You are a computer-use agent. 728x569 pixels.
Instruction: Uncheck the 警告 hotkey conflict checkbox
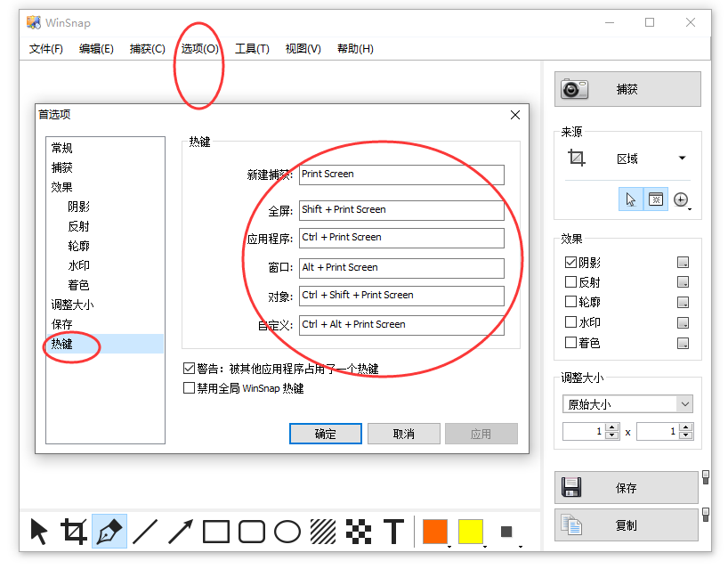coord(189,369)
